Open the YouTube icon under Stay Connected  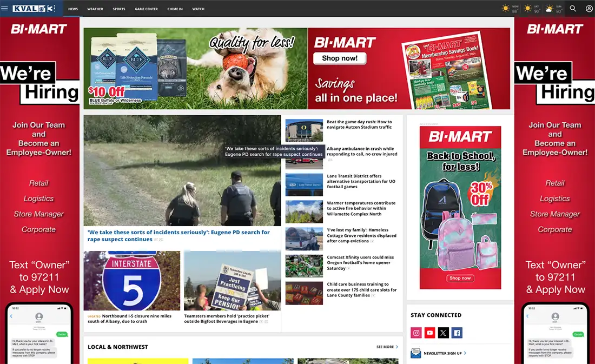pos(430,333)
